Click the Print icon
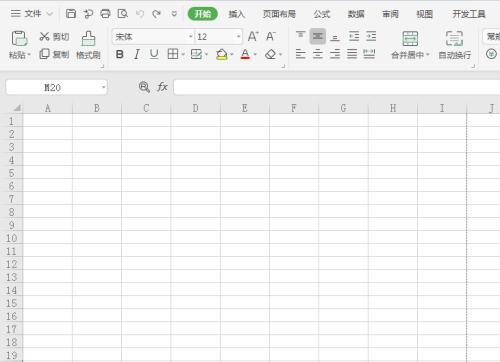This screenshot has width=500, height=362. [x=105, y=14]
